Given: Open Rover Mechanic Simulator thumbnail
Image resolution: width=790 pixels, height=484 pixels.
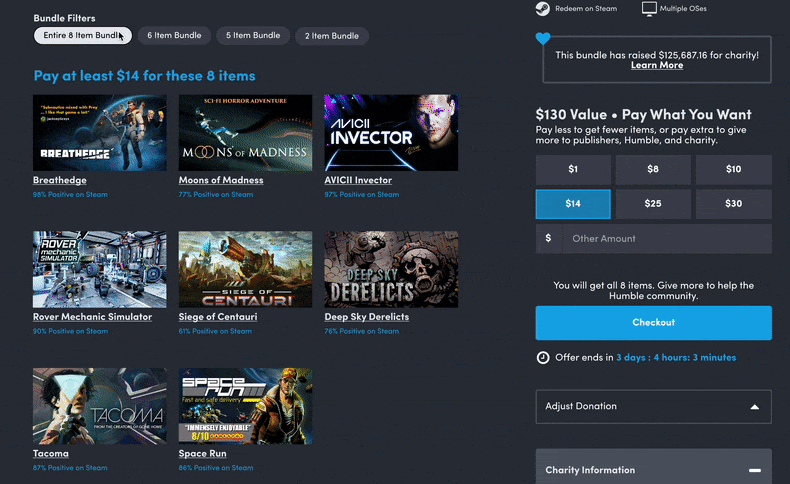Looking at the screenshot, I should [100, 269].
